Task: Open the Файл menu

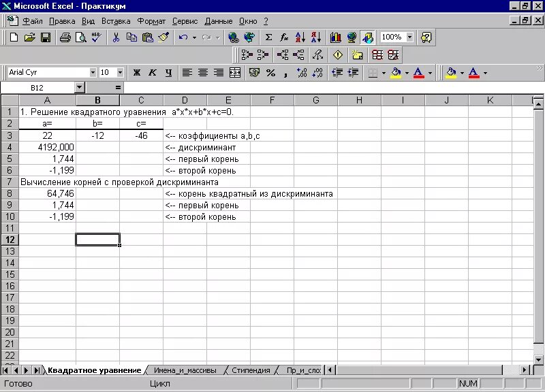Action: (32, 21)
